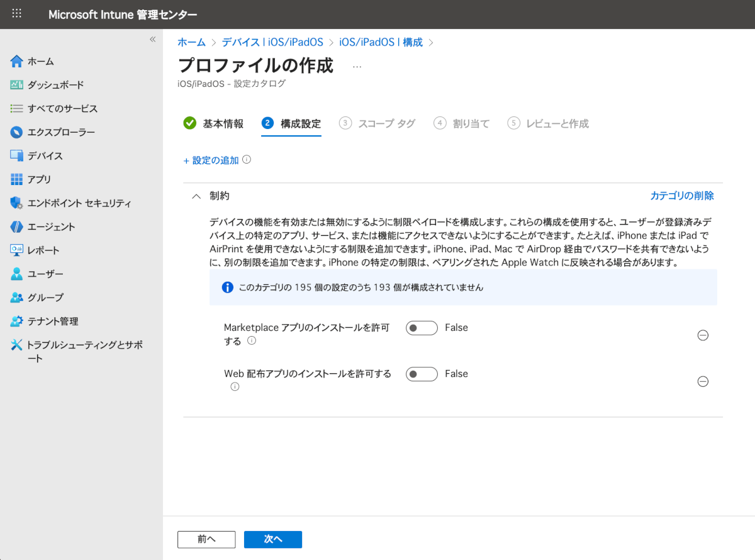Click the デバイス | iOS/iPadOS breadcrumb
755x560 pixels.
tap(272, 42)
